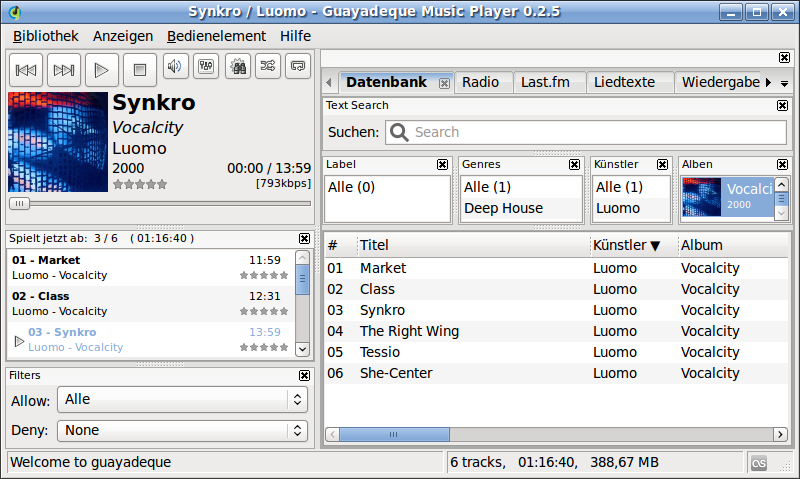Stop playback with the stop button

click(140, 70)
